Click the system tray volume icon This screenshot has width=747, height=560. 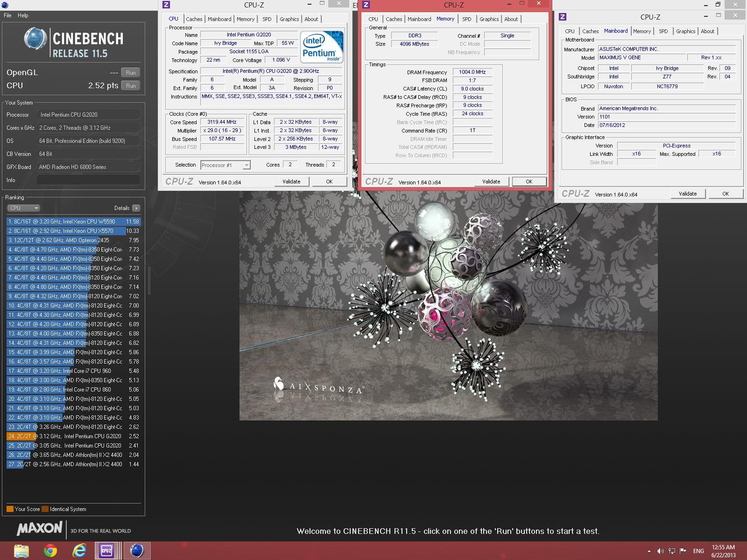click(x=660, y=551)
